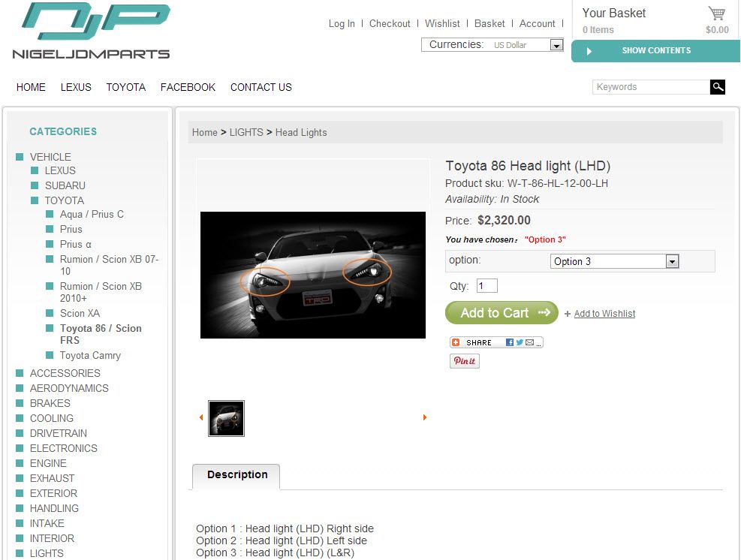The image size is (741, 560).
Task: Expand the Show Contents basket bar
Action: (x=655, y=51)
